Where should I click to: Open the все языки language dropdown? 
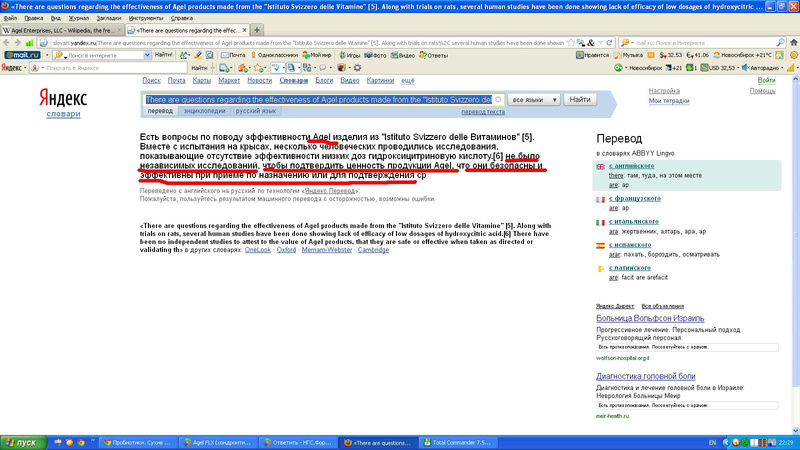click(534, 99)
